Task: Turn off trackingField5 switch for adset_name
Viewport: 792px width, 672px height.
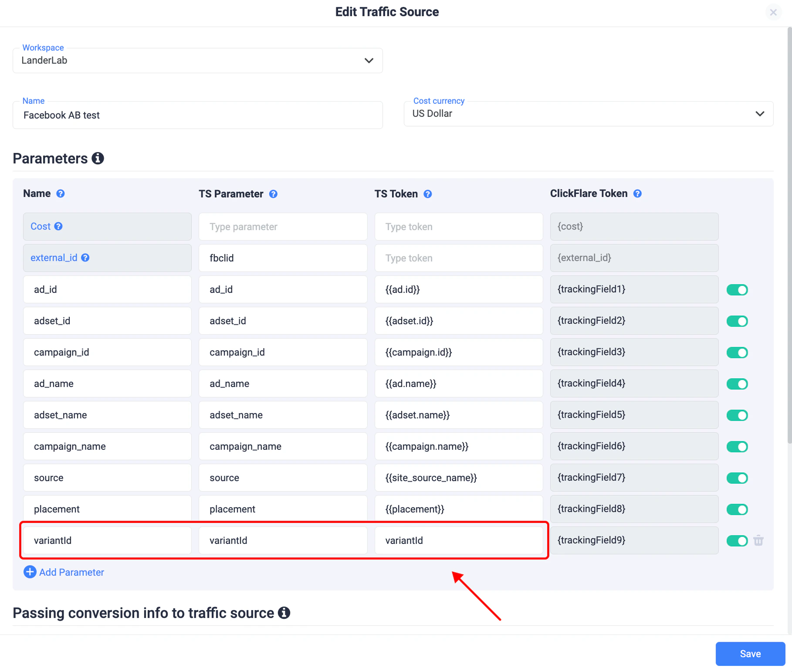Action: [737, 415]
